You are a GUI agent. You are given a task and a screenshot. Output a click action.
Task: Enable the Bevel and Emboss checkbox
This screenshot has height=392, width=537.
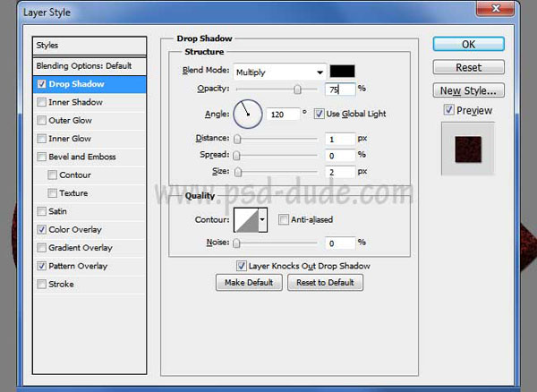point(41,157)
